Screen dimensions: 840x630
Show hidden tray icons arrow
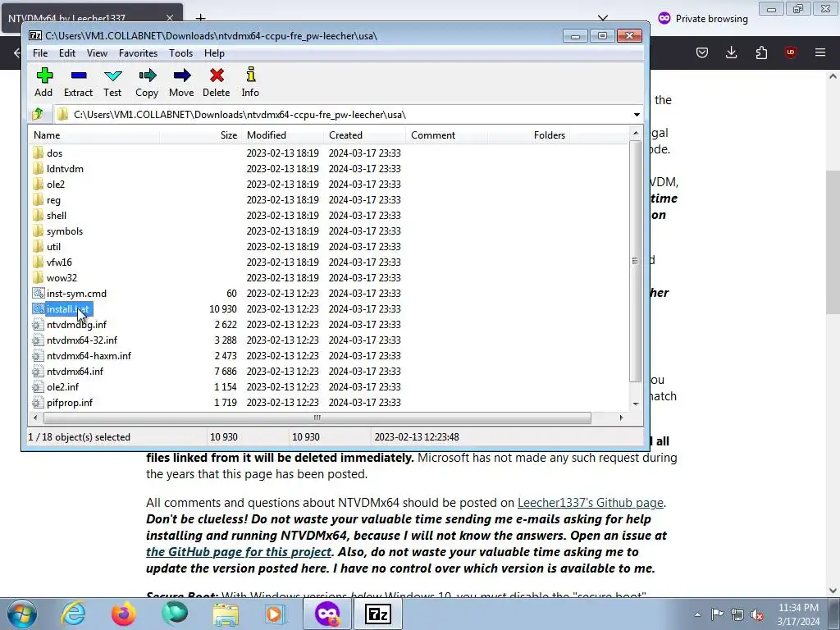tap(697, 615)
